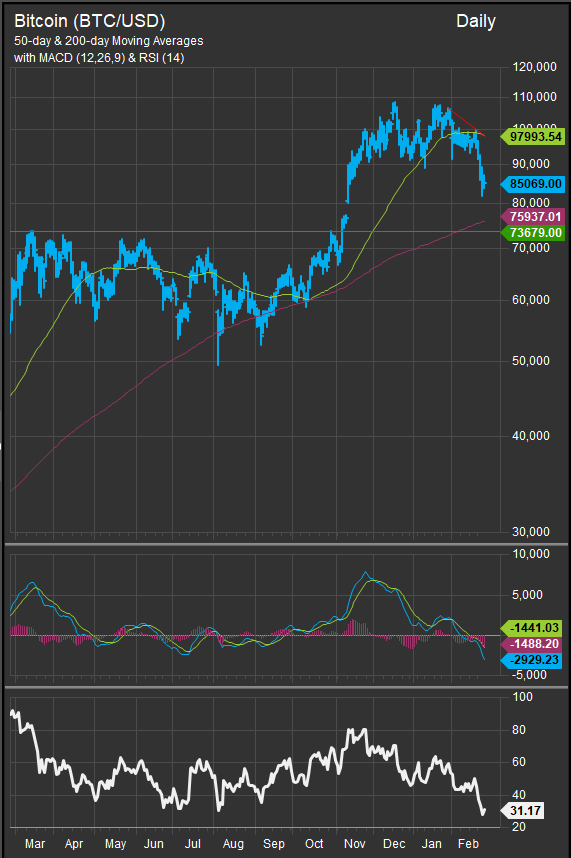Select the 73679.00 support level tag
This screenshot has height=858, width=571.
pos(533,233)
